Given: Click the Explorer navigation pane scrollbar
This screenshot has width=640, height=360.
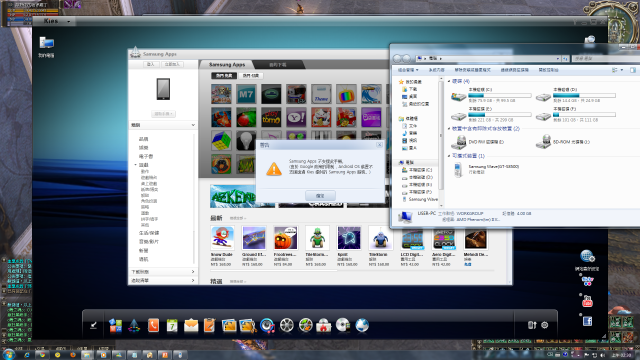Looking at the screenshot, I should coord(441,135).
